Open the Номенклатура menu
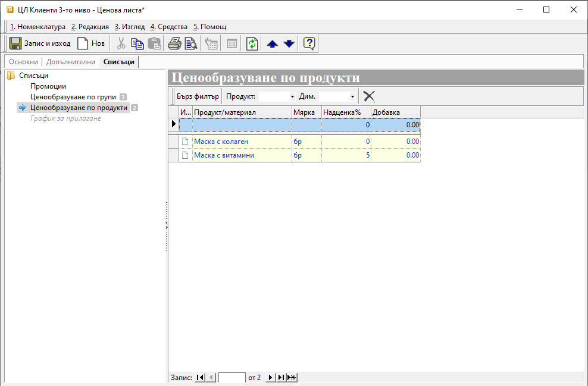 (37, 27)
